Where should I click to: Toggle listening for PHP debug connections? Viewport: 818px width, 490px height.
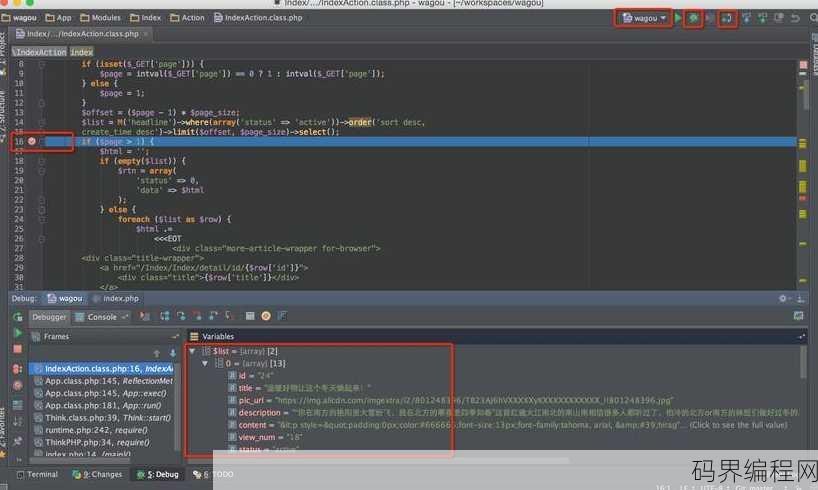click(727, 18)
